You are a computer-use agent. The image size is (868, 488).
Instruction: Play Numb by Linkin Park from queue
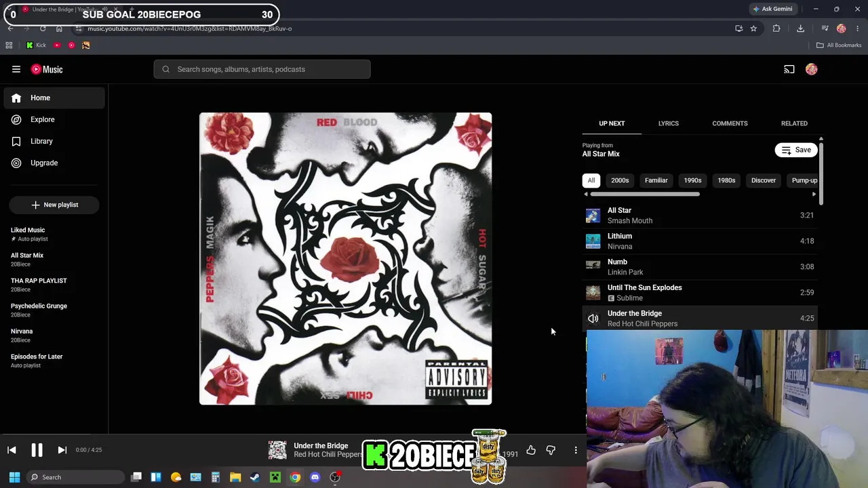700,267
